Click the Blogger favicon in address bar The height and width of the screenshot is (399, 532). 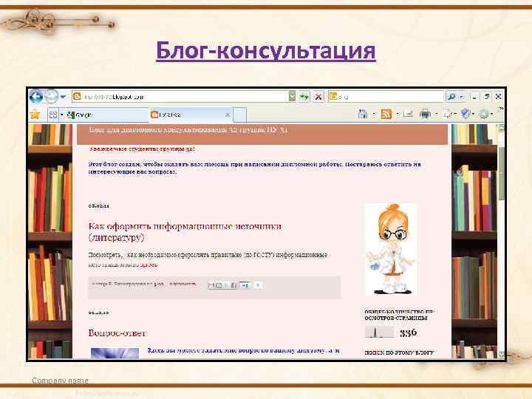pos(78,97)
